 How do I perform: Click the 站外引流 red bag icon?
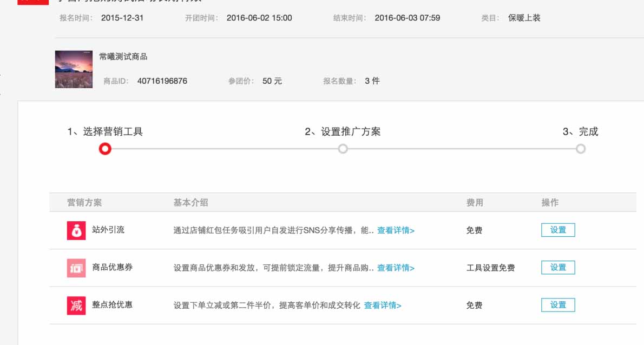[76, 230]
